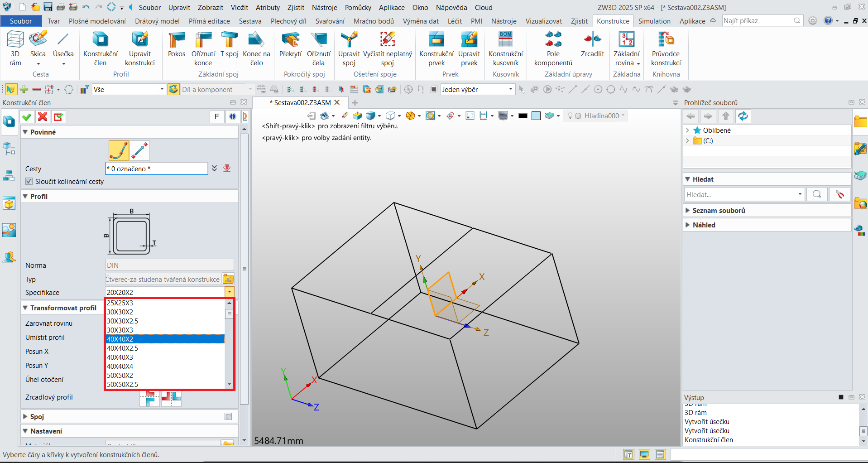Click the black color swatch in view toolbar
The height and width of the screenshot is (463, 868).
(523, 116)
